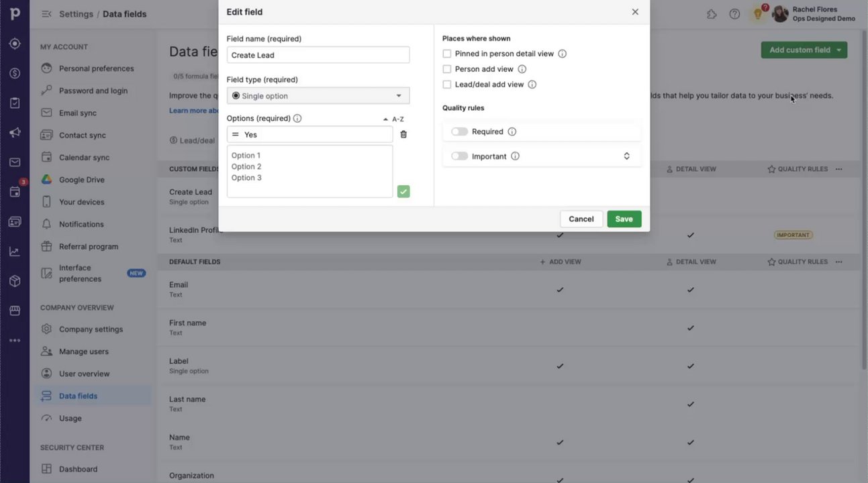Open the Add custom field dropdown arrow
This screenshot has width=868, height=483.
pos(839,50)
